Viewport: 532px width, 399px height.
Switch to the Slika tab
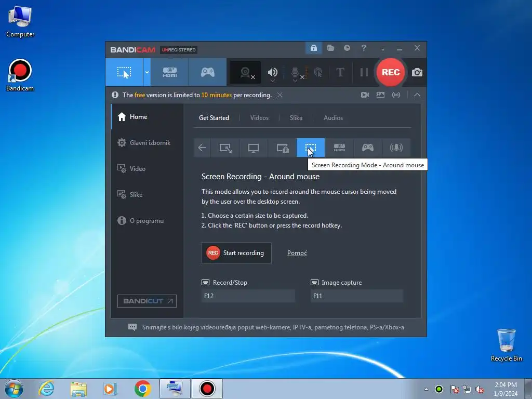pos(296,118)
